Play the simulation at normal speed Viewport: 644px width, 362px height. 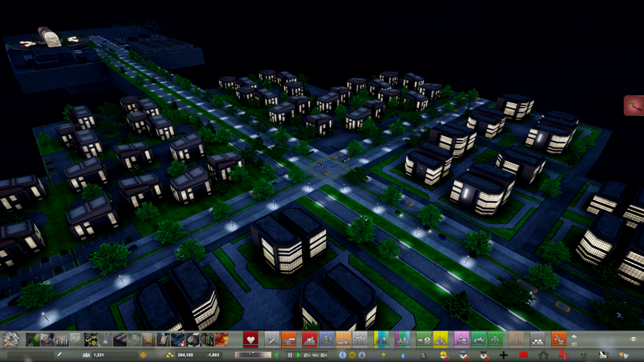pyautogui.click(x=298, y=355)
